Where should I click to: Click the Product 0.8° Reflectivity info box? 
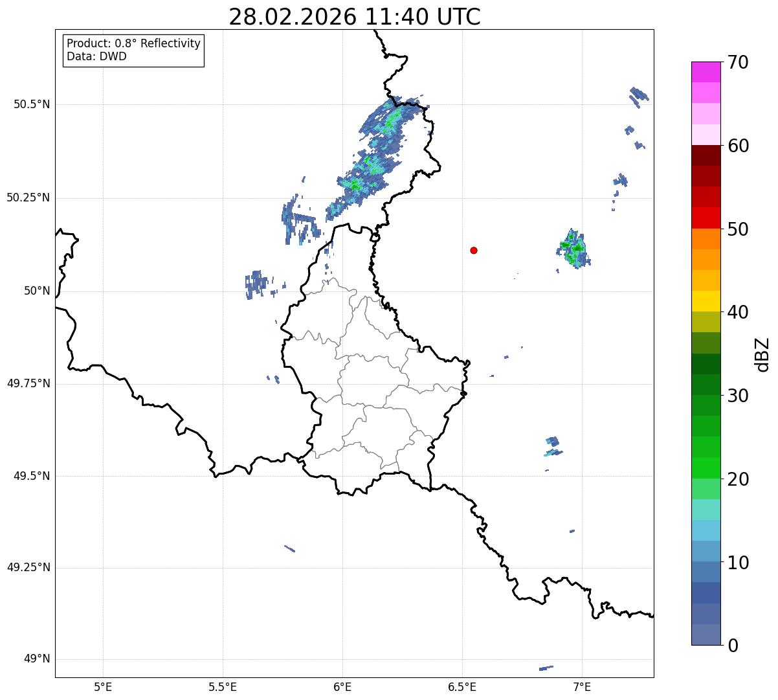134,50
